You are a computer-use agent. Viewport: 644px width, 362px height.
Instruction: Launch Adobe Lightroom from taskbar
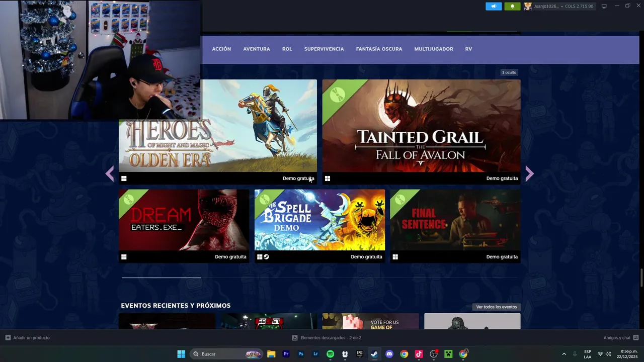315,354
